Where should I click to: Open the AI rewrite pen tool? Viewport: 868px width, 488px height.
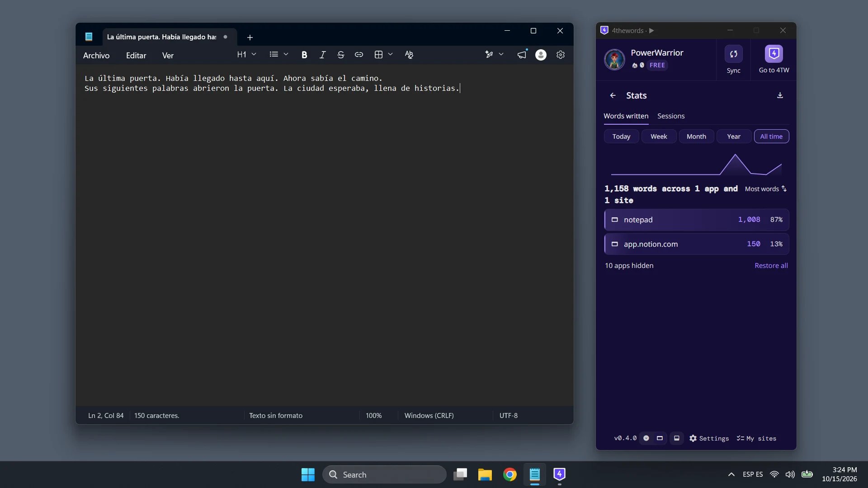[x=489, y=55]
